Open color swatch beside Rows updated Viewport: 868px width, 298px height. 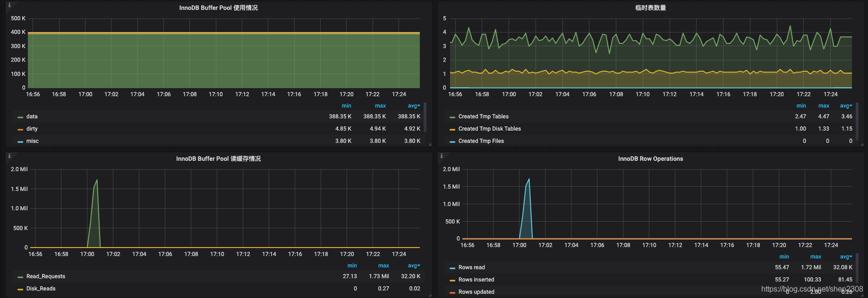coord(452,292)
